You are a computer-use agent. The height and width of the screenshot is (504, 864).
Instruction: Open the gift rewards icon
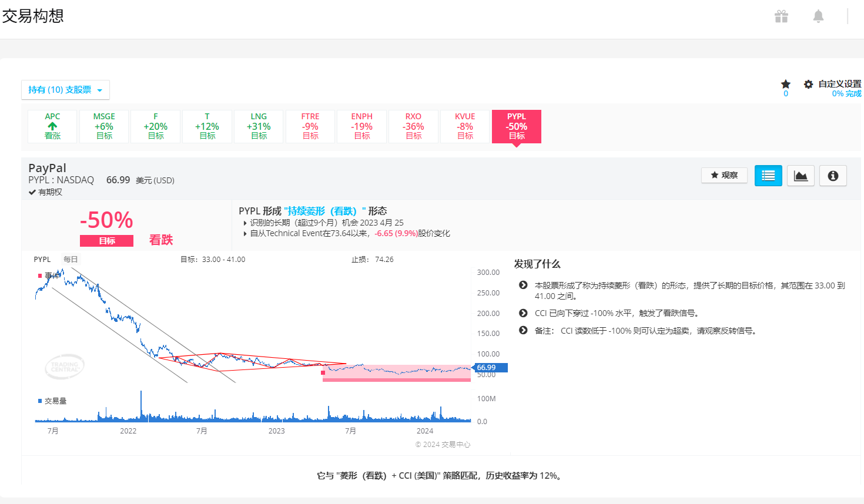781,16
